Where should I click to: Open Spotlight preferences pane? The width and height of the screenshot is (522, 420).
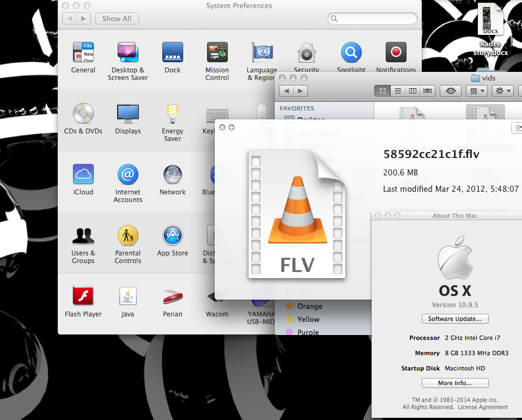click(351, 57)
